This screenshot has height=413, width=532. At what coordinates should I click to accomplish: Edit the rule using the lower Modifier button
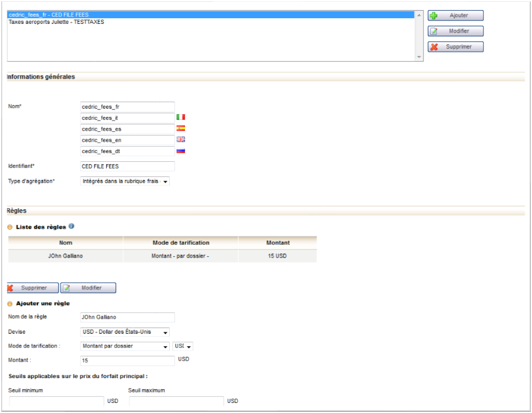pyautogui.click(x=88, y=288)
